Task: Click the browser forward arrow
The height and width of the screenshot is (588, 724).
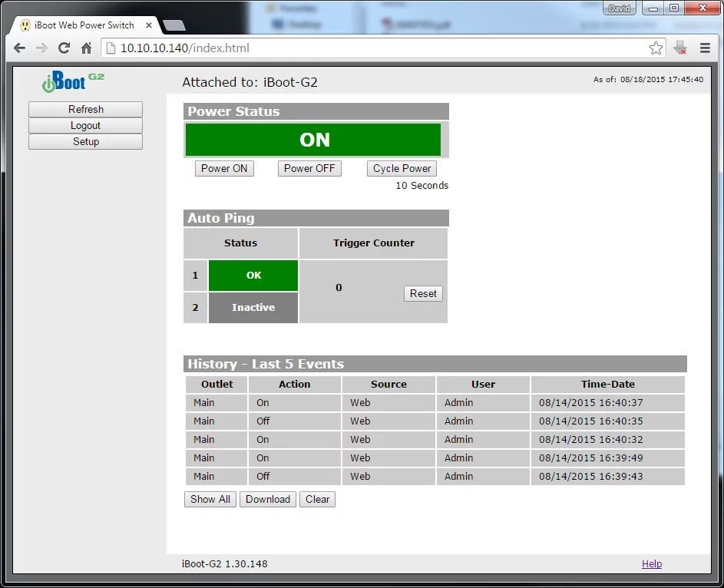Action: pyautogui.click(x=41, y=48)
